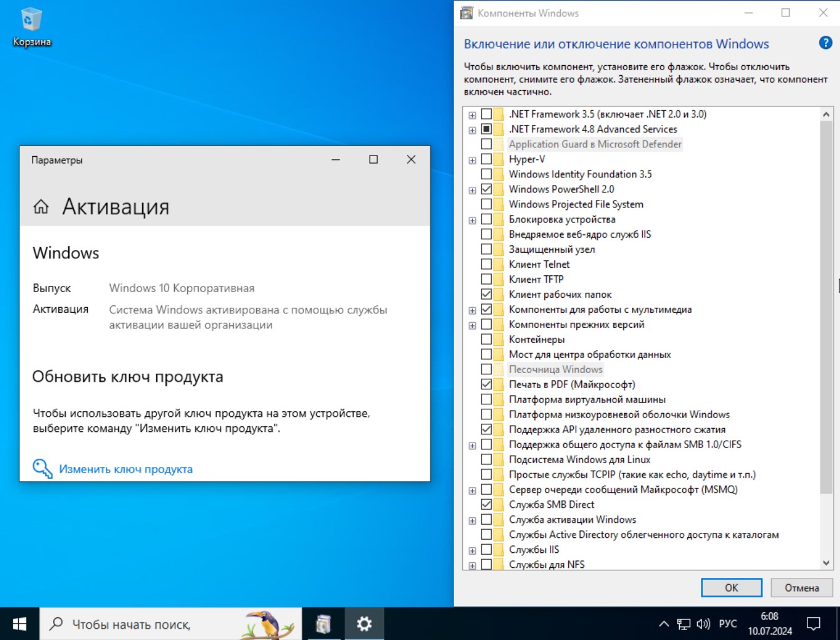Click the blue help question mark icon
The image size is (840, 640).
(x=826, y=43)
